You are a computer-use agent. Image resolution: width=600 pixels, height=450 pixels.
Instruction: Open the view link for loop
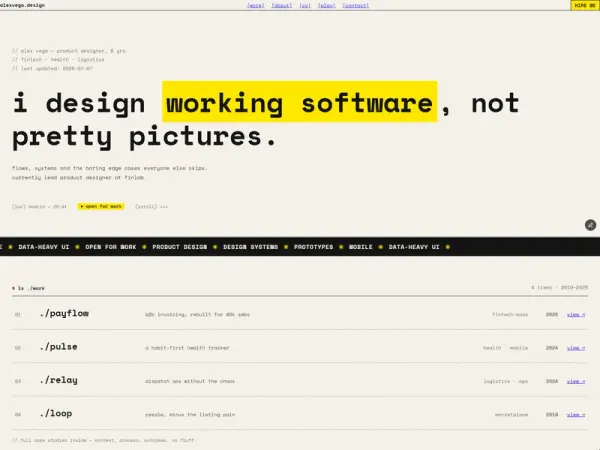tap(576, 414)
